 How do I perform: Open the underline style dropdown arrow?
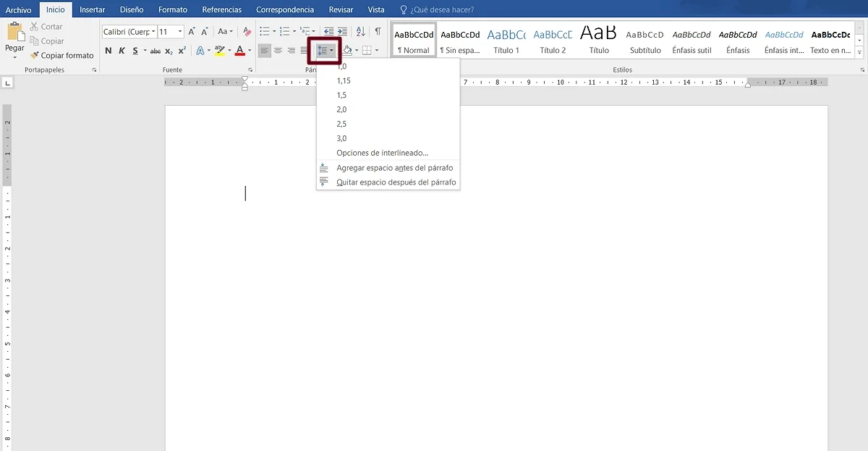coord(145,51)
